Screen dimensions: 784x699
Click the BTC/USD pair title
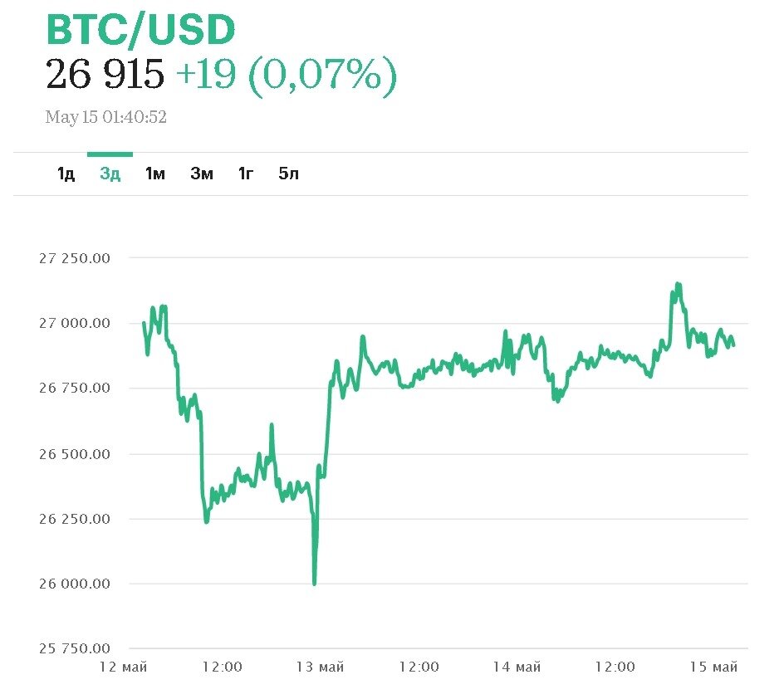tap(140, 30)
